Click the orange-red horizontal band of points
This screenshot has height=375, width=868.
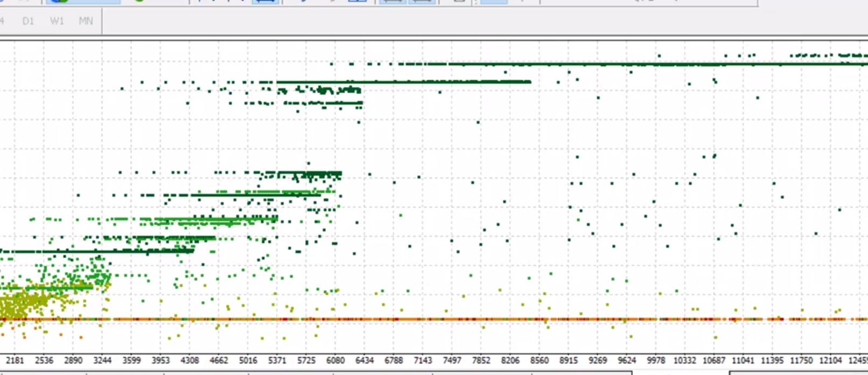click(x=431, y=320)
